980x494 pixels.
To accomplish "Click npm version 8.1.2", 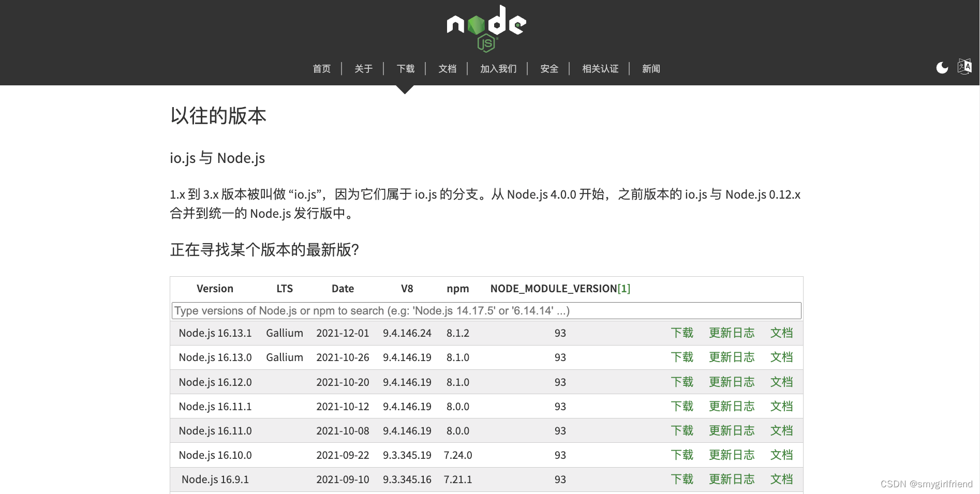I will pyautogui.click(x=458, y=333).
